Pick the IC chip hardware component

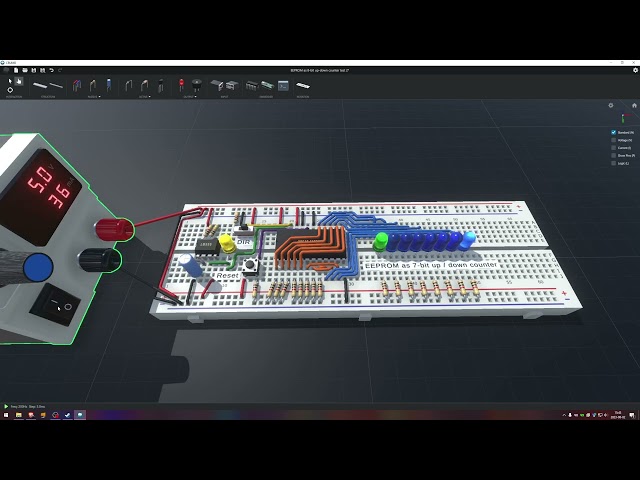[252, 86]
